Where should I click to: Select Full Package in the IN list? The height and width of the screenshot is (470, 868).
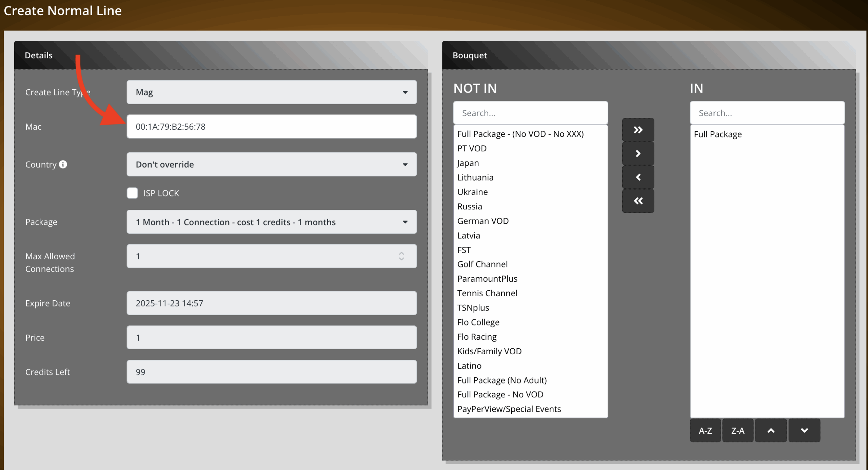coord(717,134)
